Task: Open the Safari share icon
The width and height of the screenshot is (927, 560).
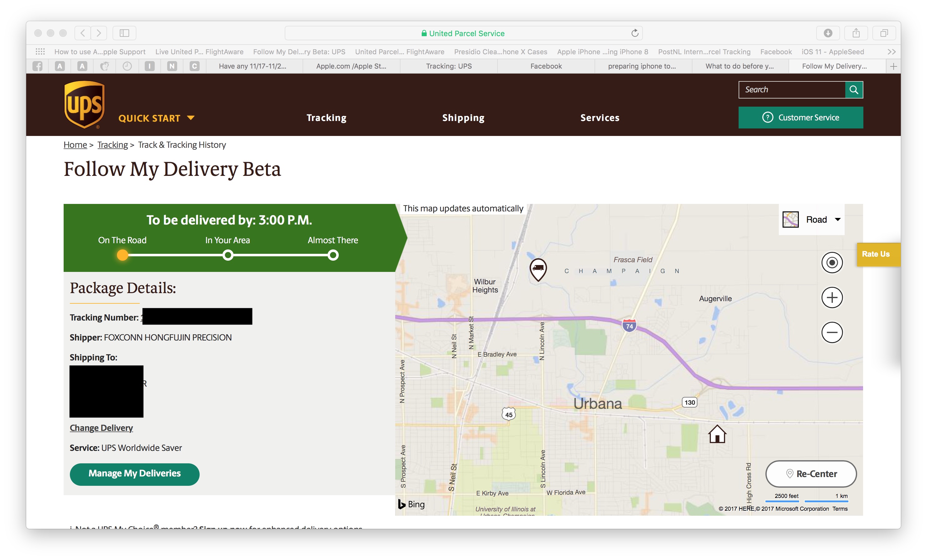Action: point(856,33)
